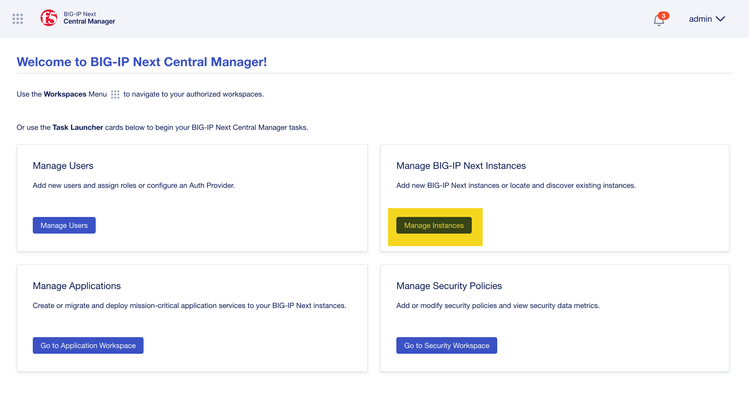The height and width of the screenshot is (409, 749).
Task: Click the chevron beside admin
Action: (721, 19)
